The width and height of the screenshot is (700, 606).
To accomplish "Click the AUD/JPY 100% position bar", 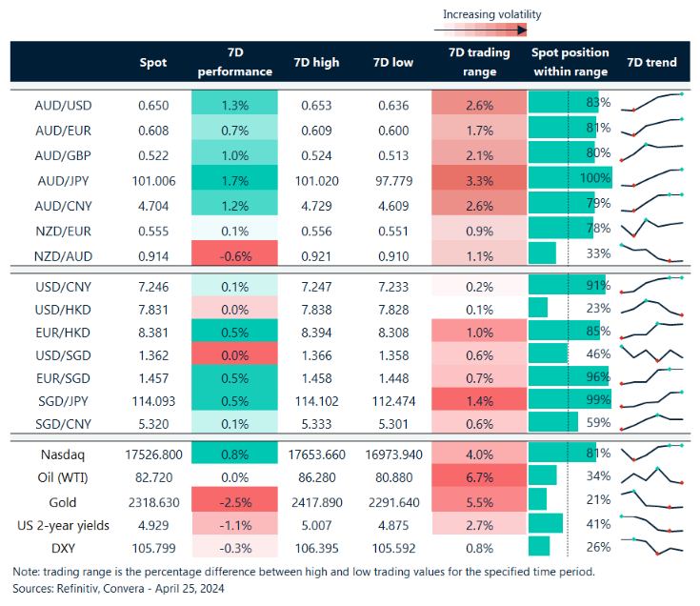I will click(570, 177).
